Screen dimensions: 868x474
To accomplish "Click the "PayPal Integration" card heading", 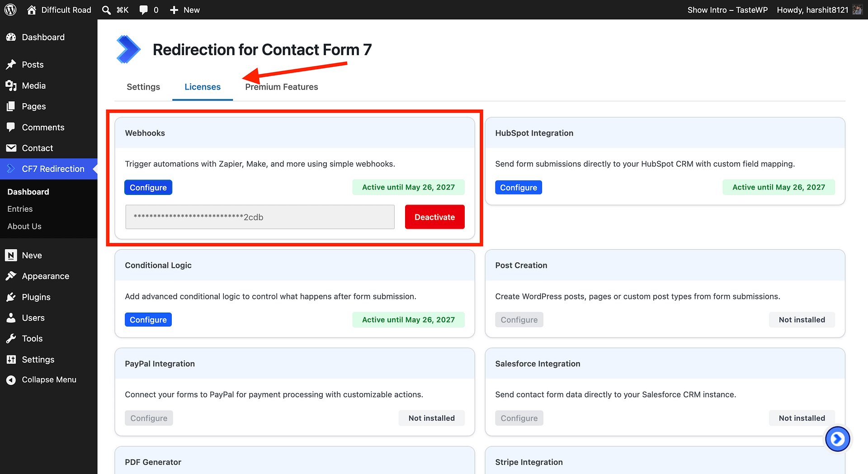I will 160,364.
